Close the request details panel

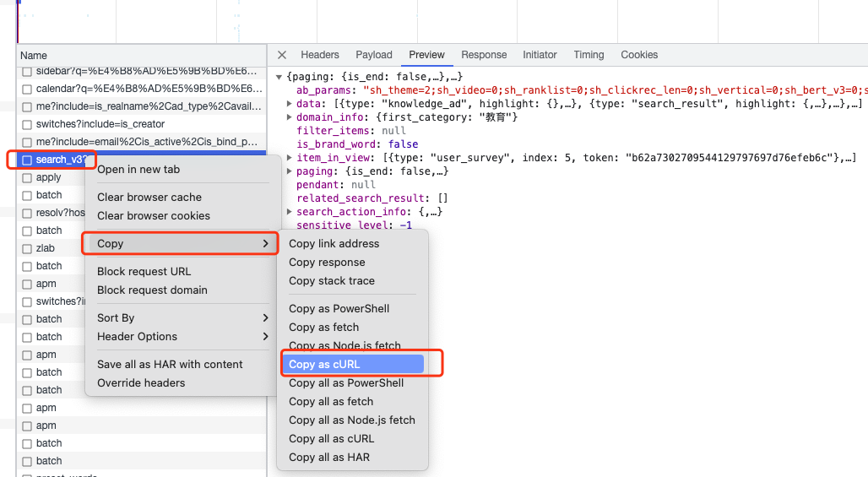pos(282,55)
